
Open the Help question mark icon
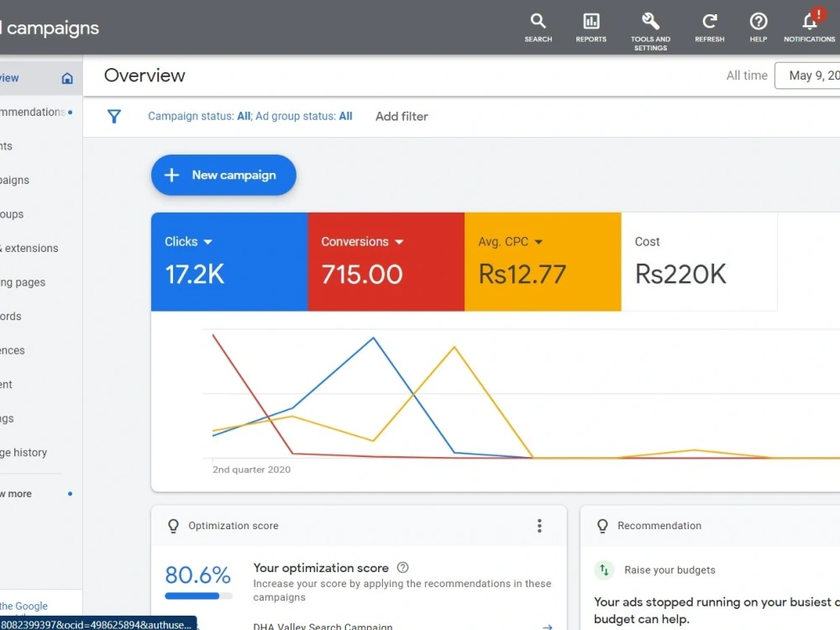[758, 28]
